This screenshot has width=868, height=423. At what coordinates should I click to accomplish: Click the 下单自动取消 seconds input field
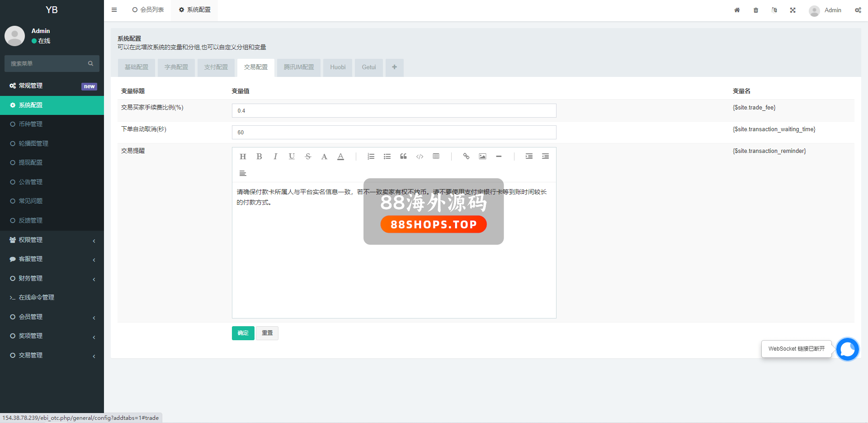click(x=394, y=133)
